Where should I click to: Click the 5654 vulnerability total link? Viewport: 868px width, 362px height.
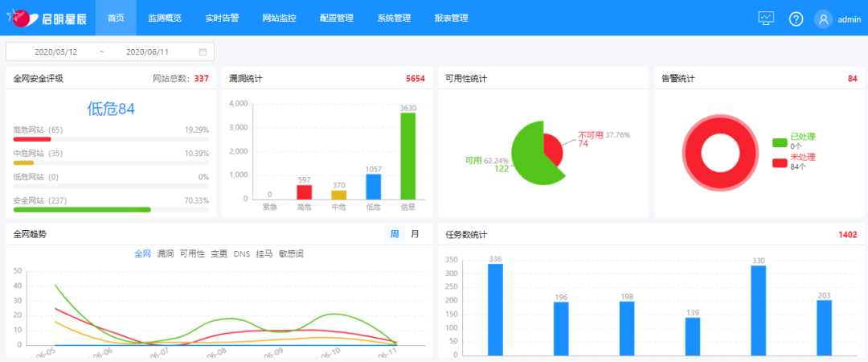pyautogui.click(x=415, y=79)
